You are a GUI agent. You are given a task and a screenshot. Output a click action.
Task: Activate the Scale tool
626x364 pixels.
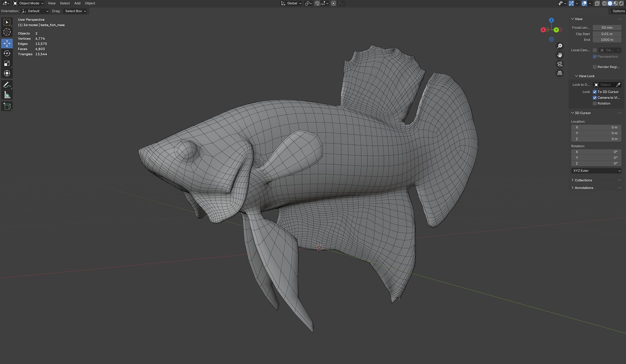7,63
